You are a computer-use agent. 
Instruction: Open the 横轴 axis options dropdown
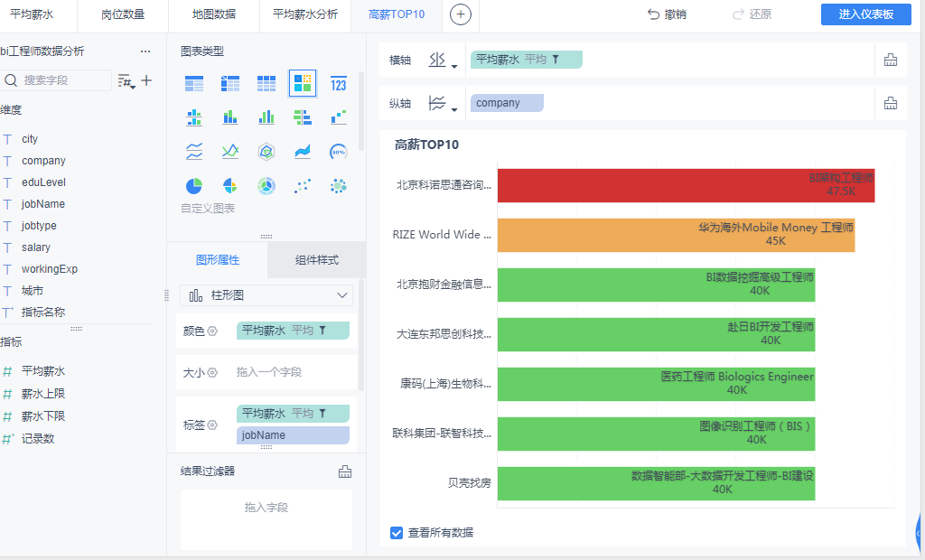tap(443, 61)
